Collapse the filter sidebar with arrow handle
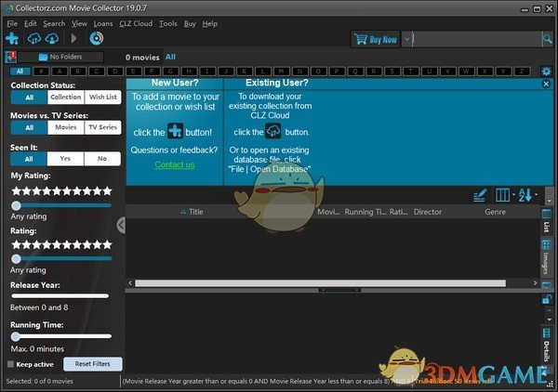The width and height of the screenshot is (558, 392). click(121, 225)
